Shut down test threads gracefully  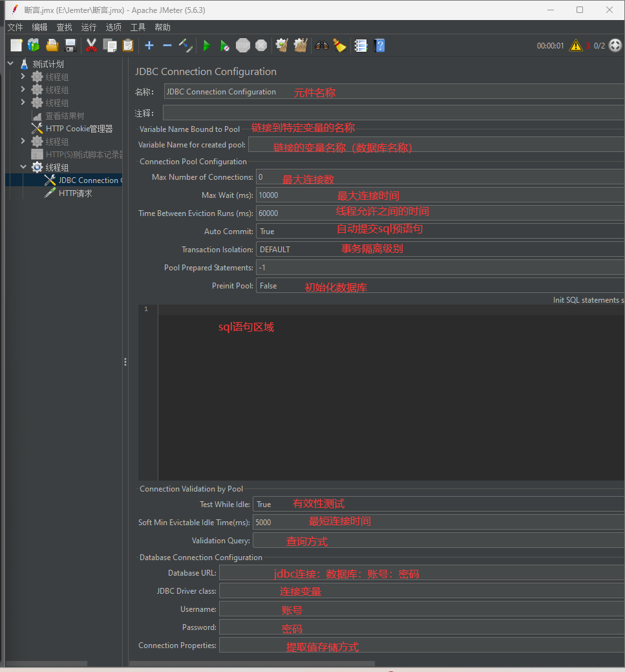[261, 45]
